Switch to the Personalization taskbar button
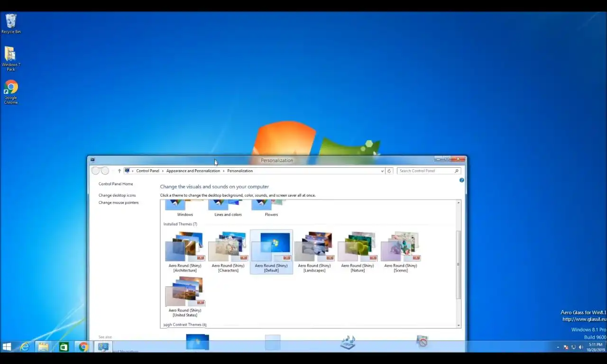Viewport: 607px width, 364px height. pos(103,347)
